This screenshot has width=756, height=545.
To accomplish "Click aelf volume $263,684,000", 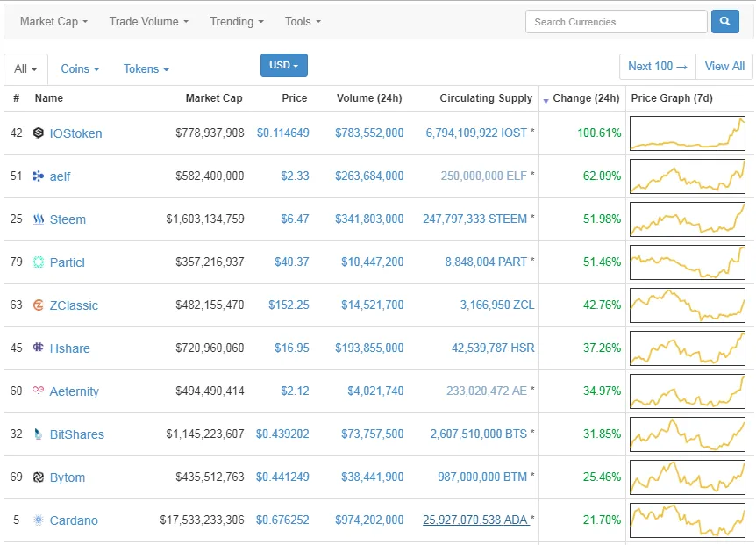I will click(x=369, y=176).
